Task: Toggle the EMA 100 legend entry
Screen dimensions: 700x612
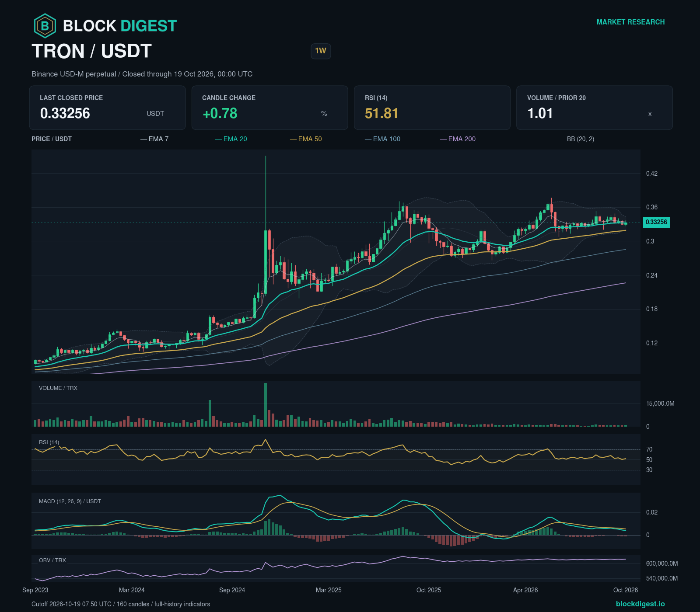Action: click(x=382, y=139)
